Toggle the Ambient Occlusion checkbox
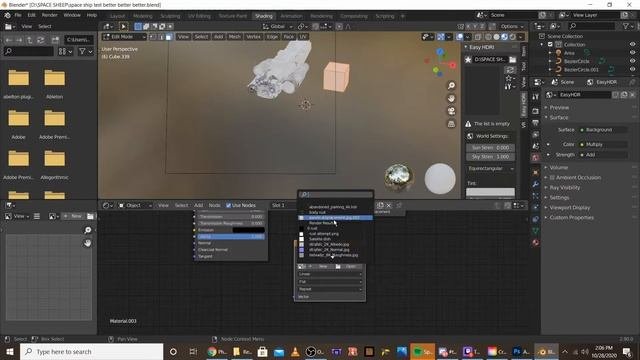 click(552, 178)
